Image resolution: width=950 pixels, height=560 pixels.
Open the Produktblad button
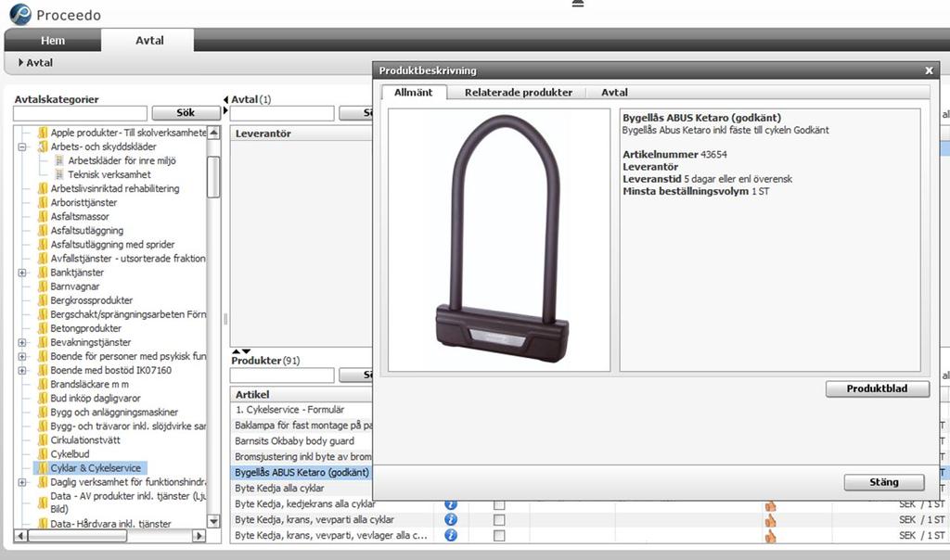(878, 388)
